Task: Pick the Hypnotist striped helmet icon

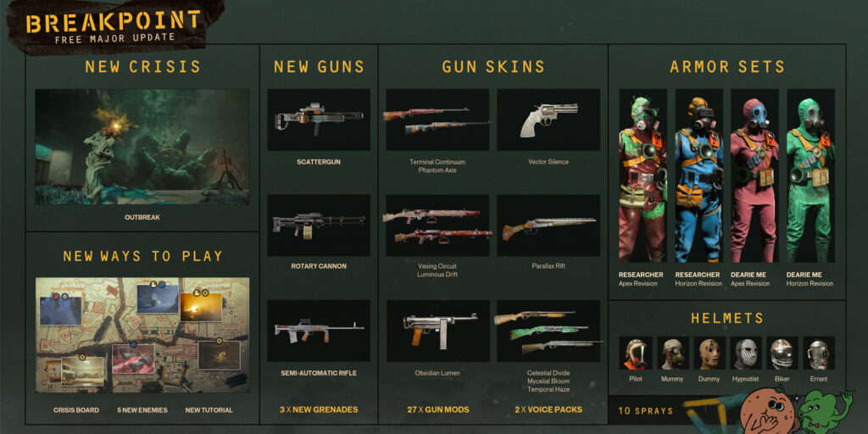Action: 746,353
